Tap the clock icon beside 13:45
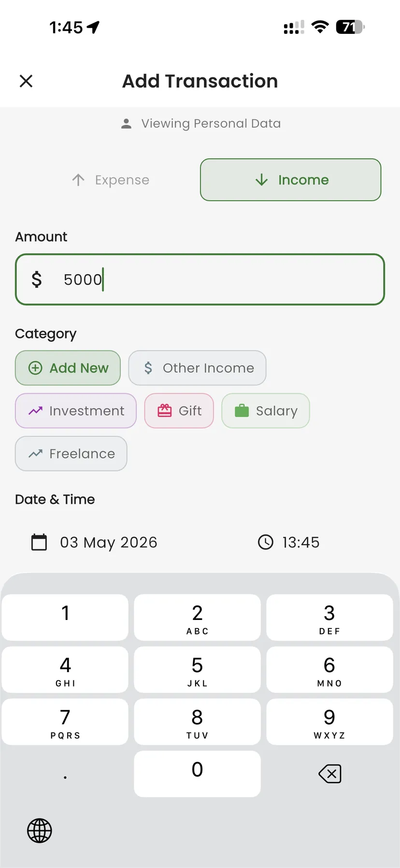 point(266,542)
